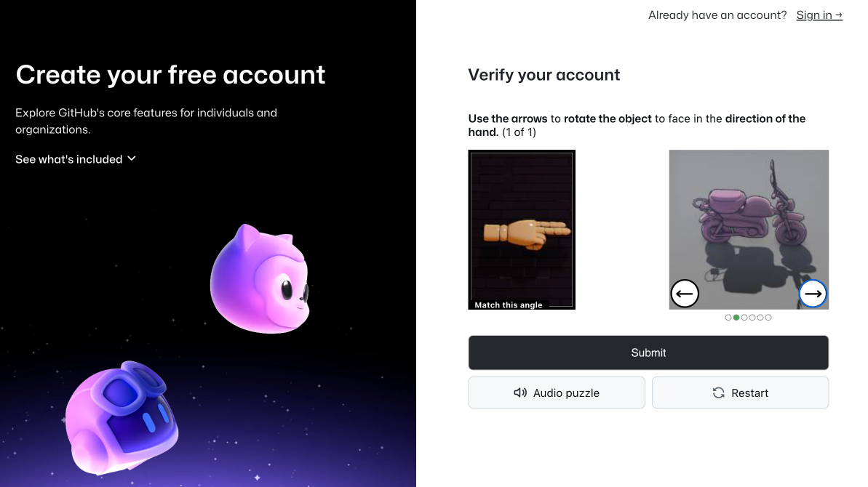The width and height of the screenshot is (868, 487).
Task: Click the circular Restart arrows icon
Action: click(719, 393)
